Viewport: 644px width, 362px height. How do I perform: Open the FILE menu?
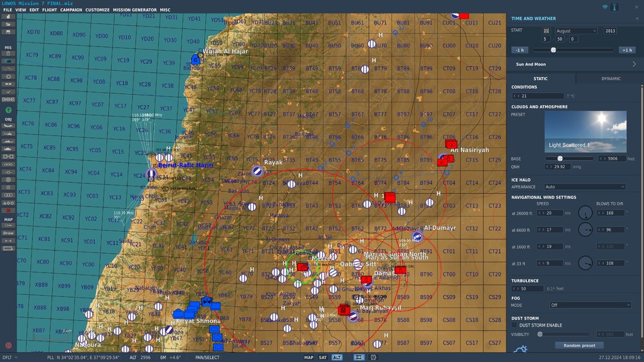pyautogui.click(x=7, y=10)
